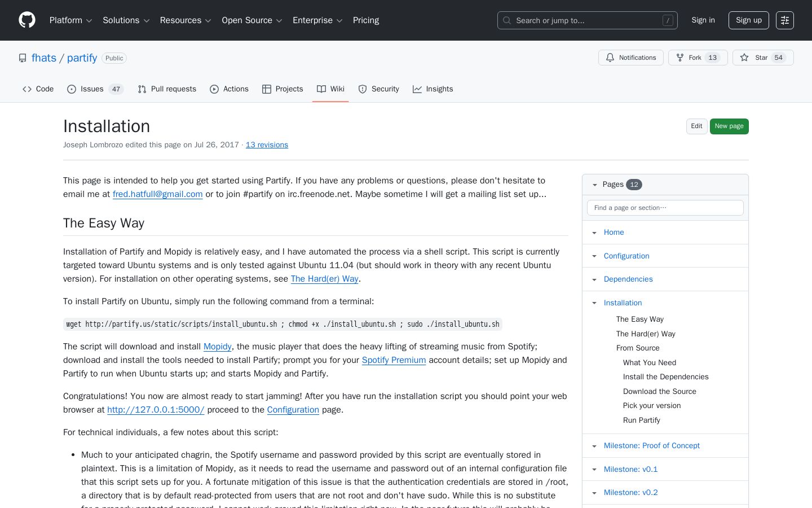The image size is (812, 508).
Task: Open the partify repository link
Action: tap(82, 58)
